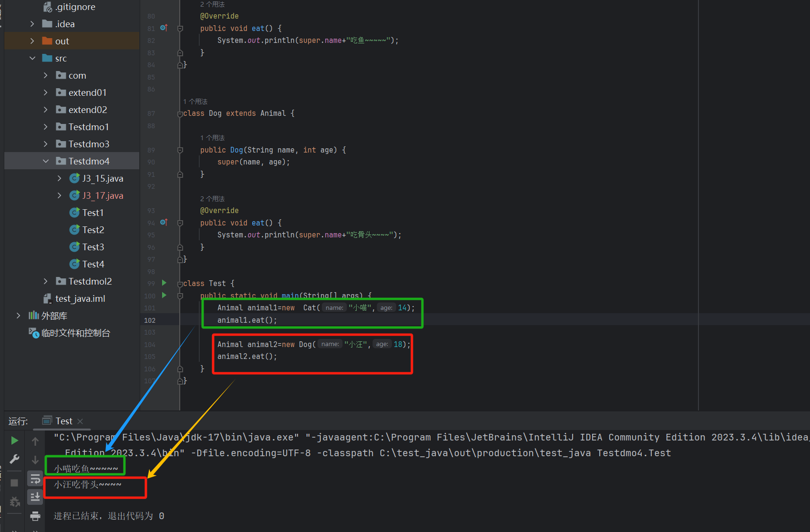Collapse the eat() method fold at line 94
Screen dimensions: 810x532
point(180,223)
